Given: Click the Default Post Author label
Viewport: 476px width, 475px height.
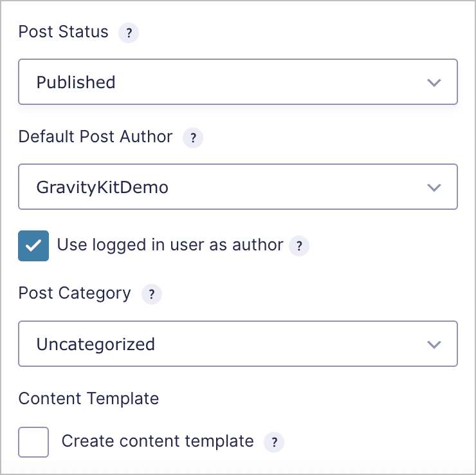Looking at the screenshot, I should tap(95, 136).
